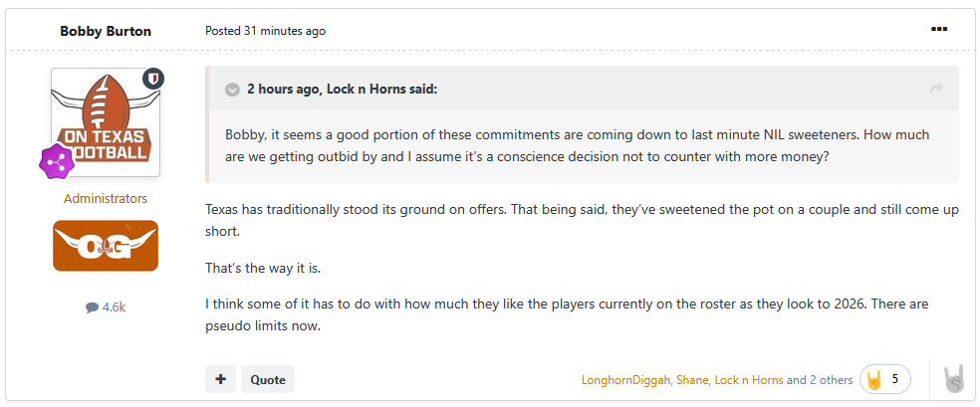The height and width of the screenshot is (407, 980).
Task: Open the post options three-dots menu
Action: pos(939,29)
